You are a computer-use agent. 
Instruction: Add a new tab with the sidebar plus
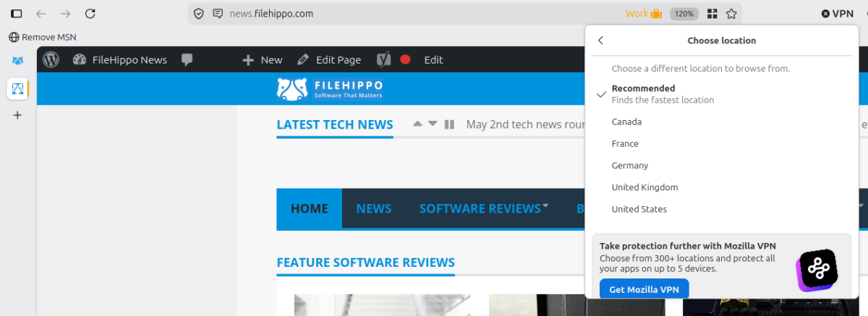tap(18, 115)
